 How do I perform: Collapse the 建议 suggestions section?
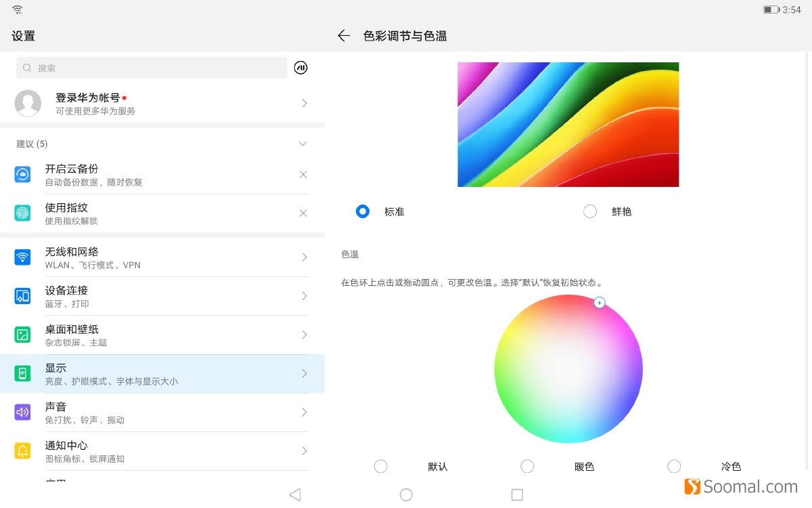(x=302, y=144)
